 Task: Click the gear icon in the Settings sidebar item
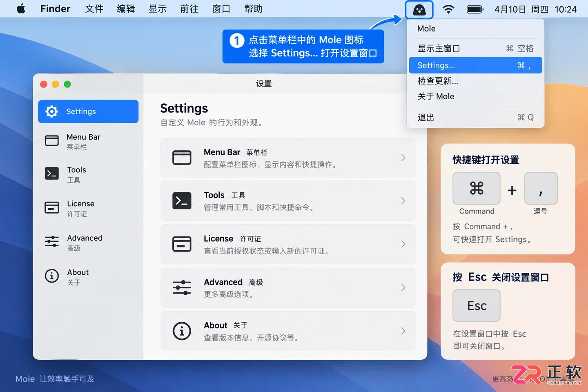[x=52, y=111]
